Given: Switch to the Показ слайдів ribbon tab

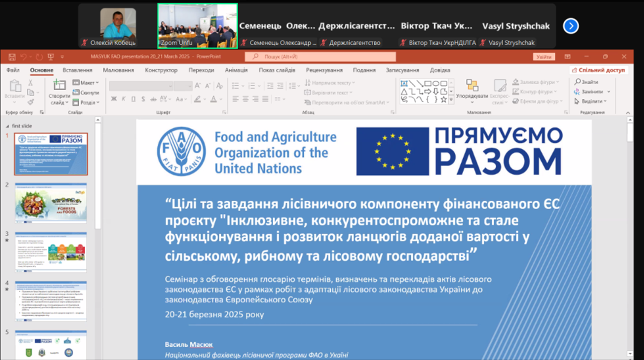Looking at the screenshot, I should pos(277,70).
